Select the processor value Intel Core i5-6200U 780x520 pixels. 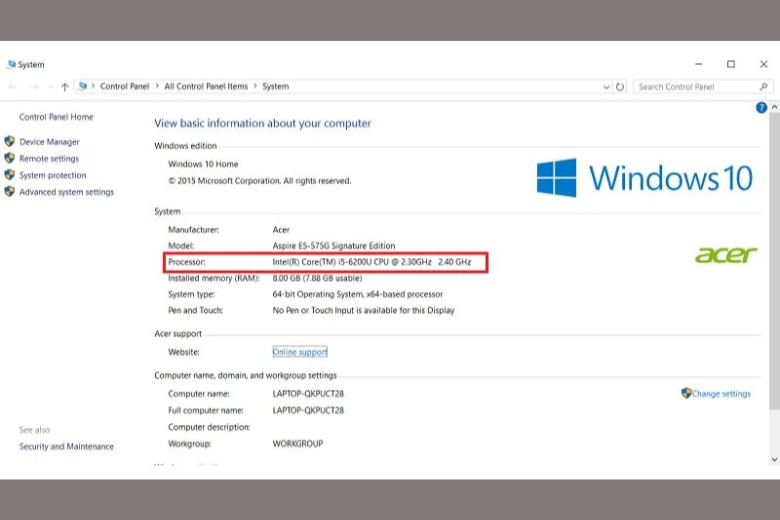[x=372, y=262]
